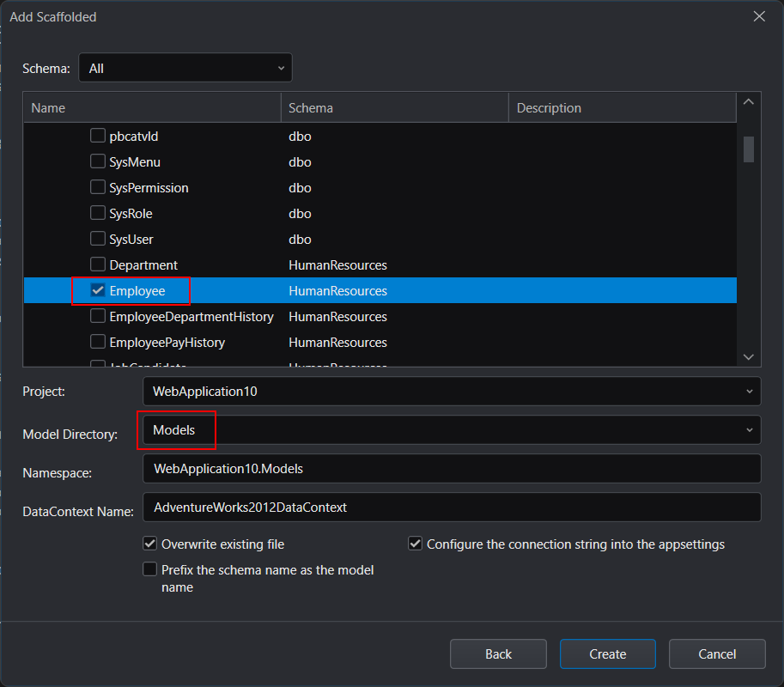Open the Model Directory dropdown
784x687 pixels.
451,430
